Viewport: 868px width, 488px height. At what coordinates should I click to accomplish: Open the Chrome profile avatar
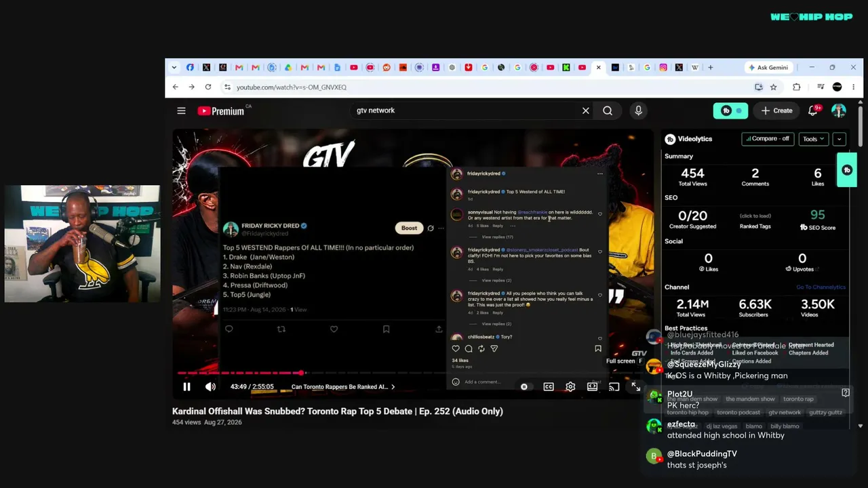coord(837,87)
